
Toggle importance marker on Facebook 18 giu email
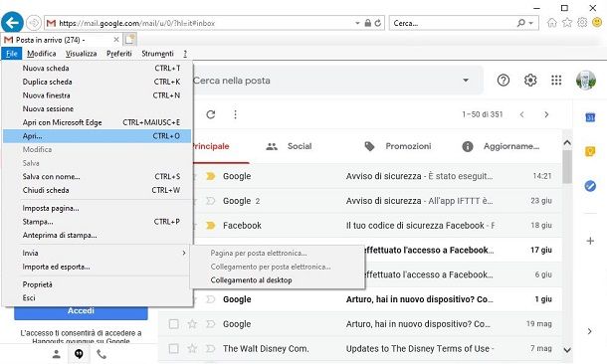point(210,226)
